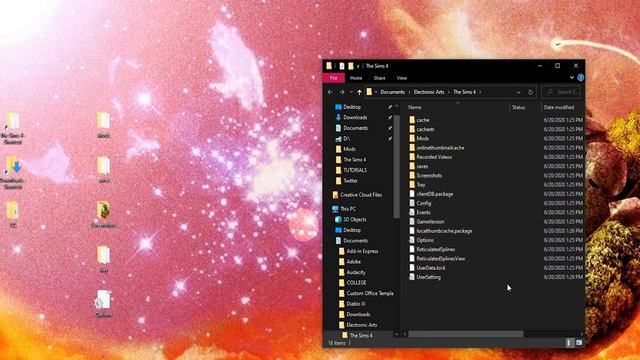The image size is (640, 360).
Task: Expand chevron after Documents in address bar
Action: 409,92
